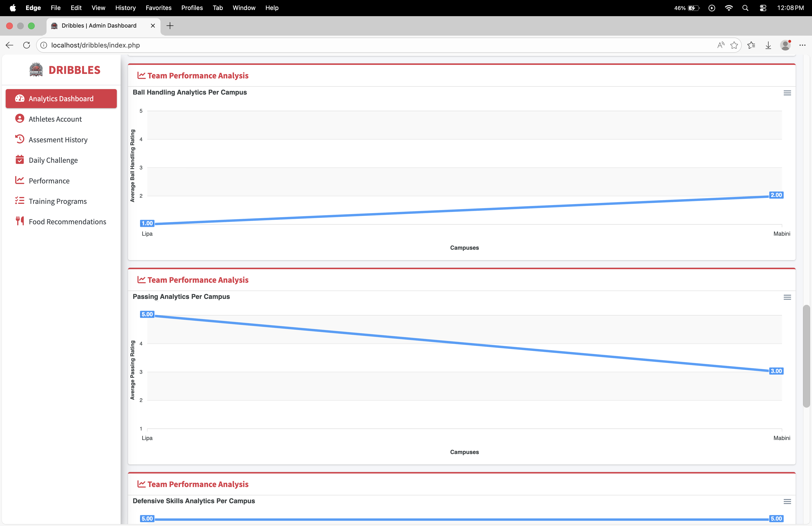The image size is (812, 526).
Task: Open the History menu in menu bar
Action: pyautogui.click(x=125, y=8)
